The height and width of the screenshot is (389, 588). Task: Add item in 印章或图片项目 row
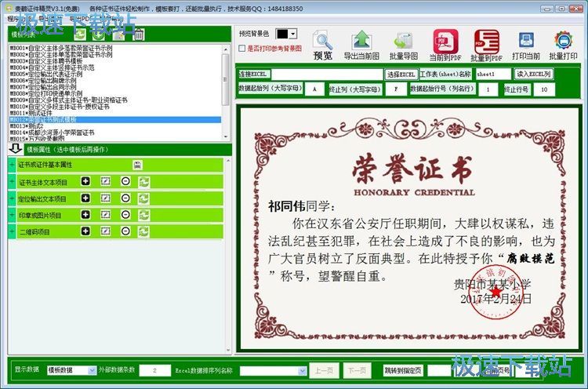tap(85, 215)
